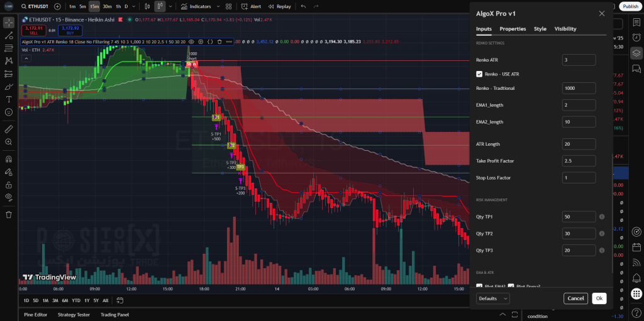Toggle the Plot EMA? checkbox
This screenshot has width=644, height=321.
[x=479, y=286]
